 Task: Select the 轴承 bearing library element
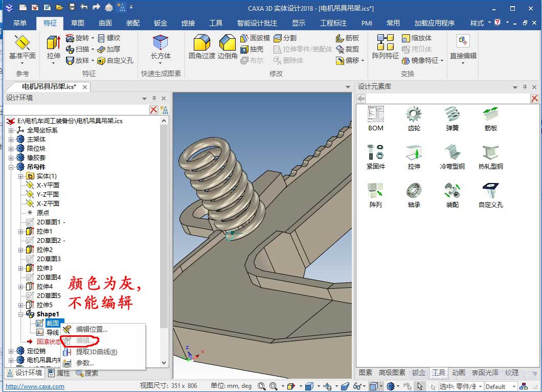pos(414,195)
